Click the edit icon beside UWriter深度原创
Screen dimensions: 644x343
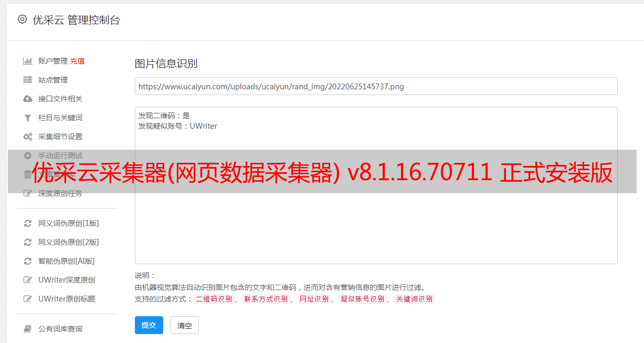28,280
